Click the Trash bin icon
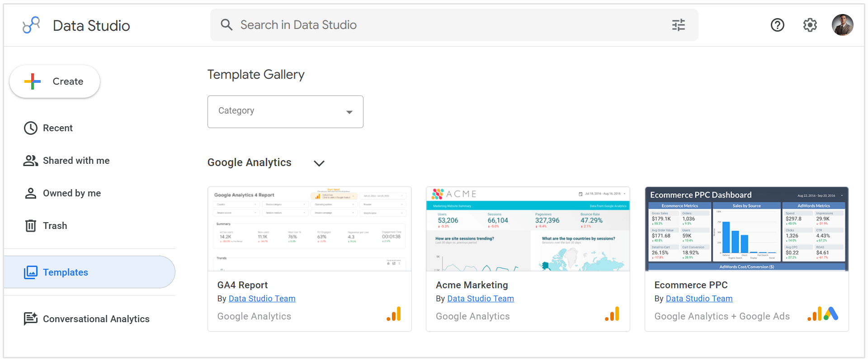Screen dimensions: 868x362 coord(31,226)
